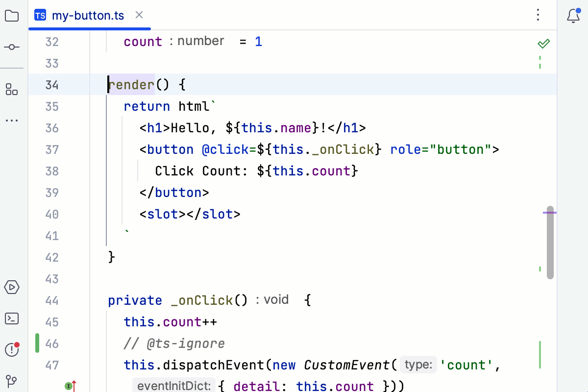The image size is (588, 392).
Task: Click the green inspections checkmark widget
Action: (x=543, y=43)
